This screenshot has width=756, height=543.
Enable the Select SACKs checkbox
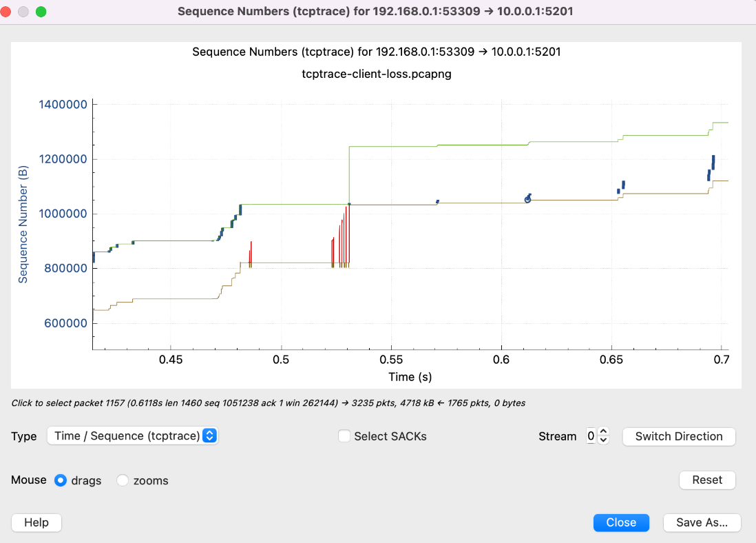[x=344, y=436]
